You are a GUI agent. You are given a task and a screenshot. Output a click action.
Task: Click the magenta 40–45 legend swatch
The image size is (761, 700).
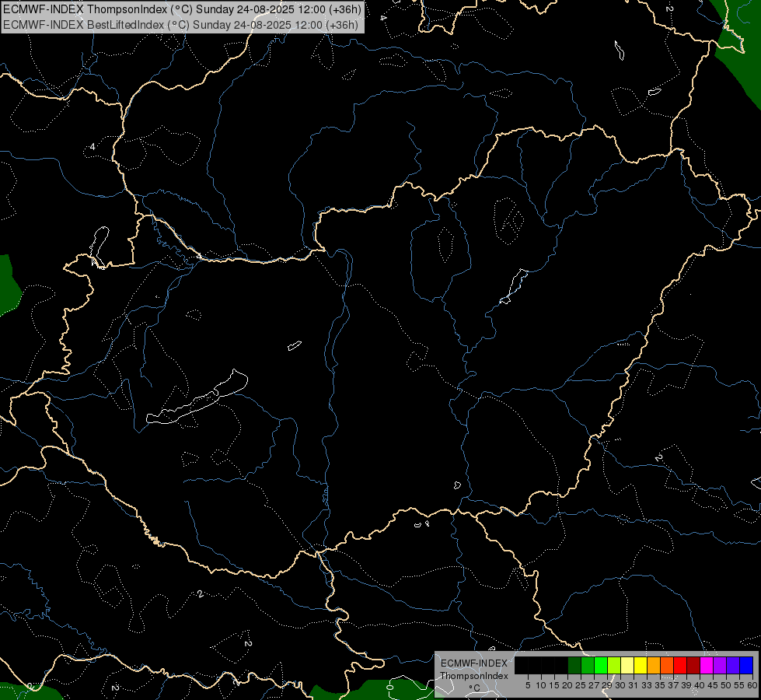[707, 665]
